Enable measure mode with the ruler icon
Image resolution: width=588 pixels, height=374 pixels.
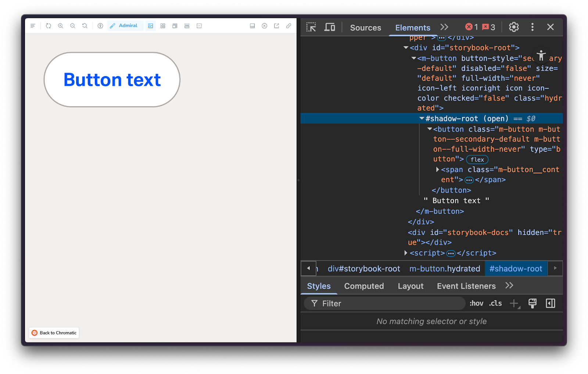[x=187, y=26]
